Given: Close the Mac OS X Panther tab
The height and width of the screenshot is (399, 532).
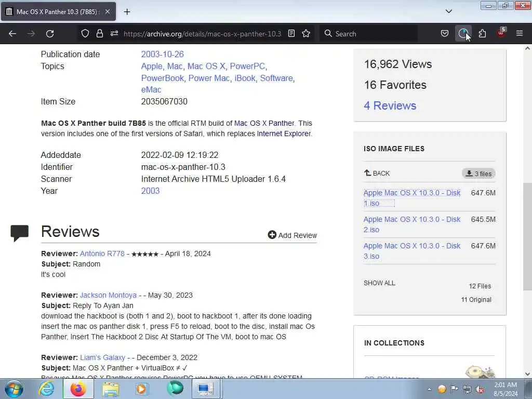Looking at the screenshot, I should tap(108, 11).
